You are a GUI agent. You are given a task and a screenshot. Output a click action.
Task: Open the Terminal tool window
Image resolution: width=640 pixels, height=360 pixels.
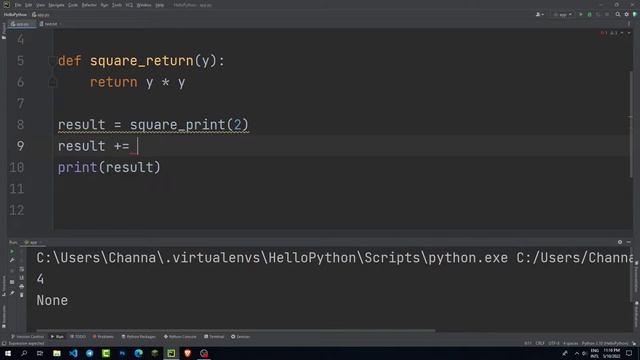tap(214, 337)
